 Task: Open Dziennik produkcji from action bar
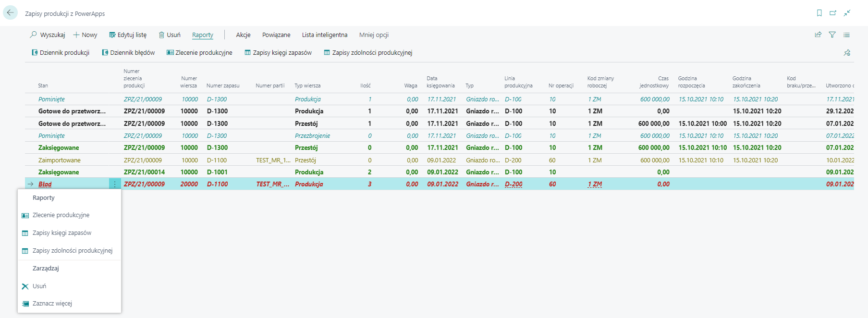pyautogui.click(x=61, y=53)
